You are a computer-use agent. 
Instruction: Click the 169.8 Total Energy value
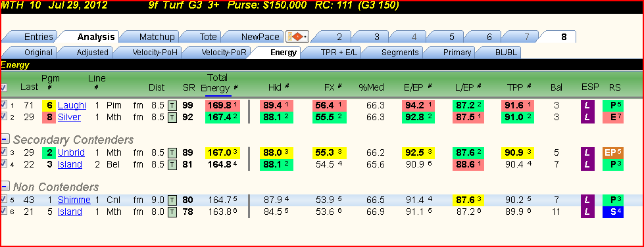pyautogui.click(x=222, y=106)
